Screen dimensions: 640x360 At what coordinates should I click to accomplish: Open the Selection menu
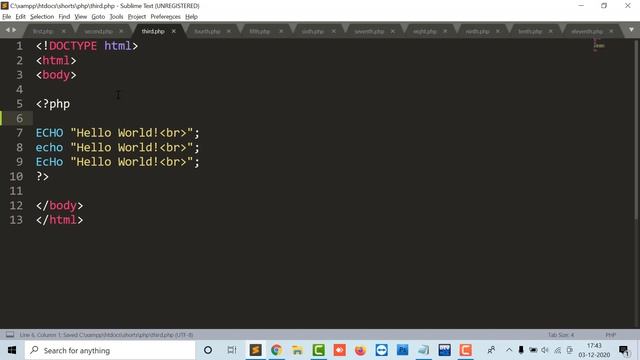click(x=42, y=17)
